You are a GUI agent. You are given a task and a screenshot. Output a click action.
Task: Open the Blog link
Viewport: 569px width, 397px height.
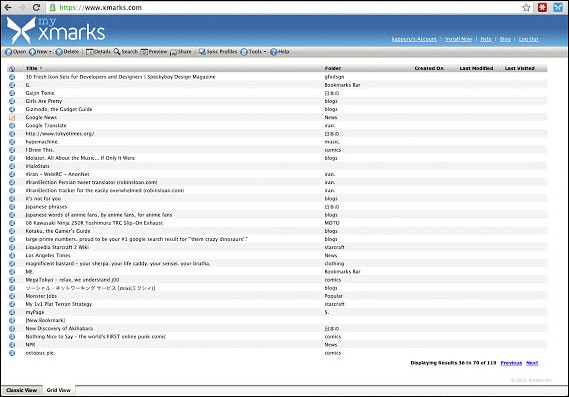click(x=505, y=39)
